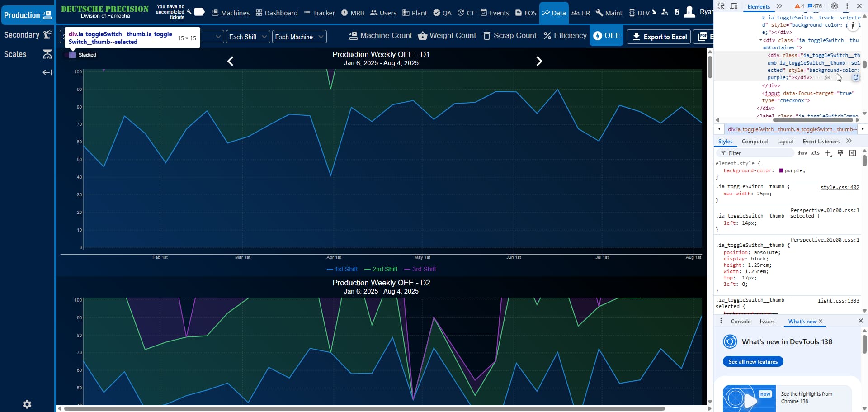This screenshot has height=412, width=868.
Task: Click the accessibility icon in Elements tree
Action: [x=853, y=26]
